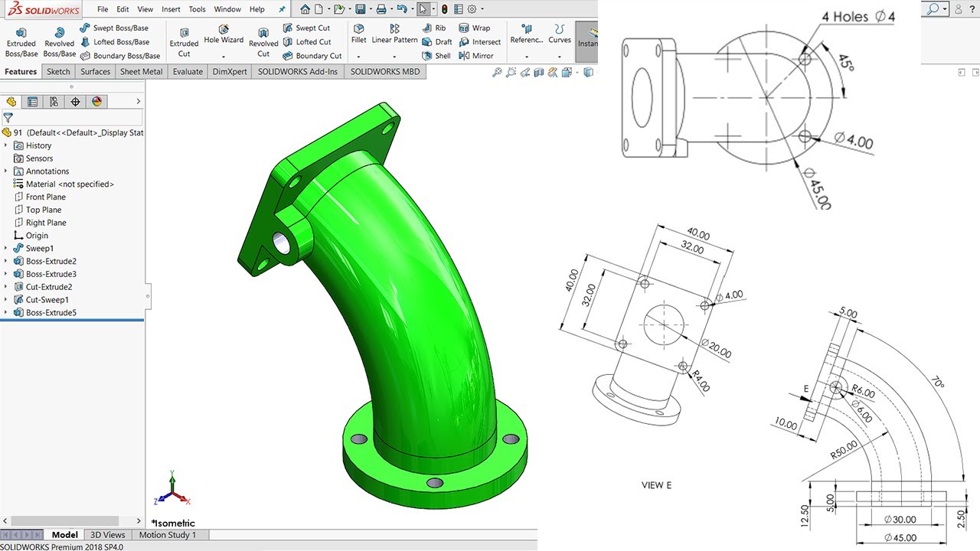Choose the Lofted Boss/Base feature
The image size is (980, 551).
(x=114, y=42)
